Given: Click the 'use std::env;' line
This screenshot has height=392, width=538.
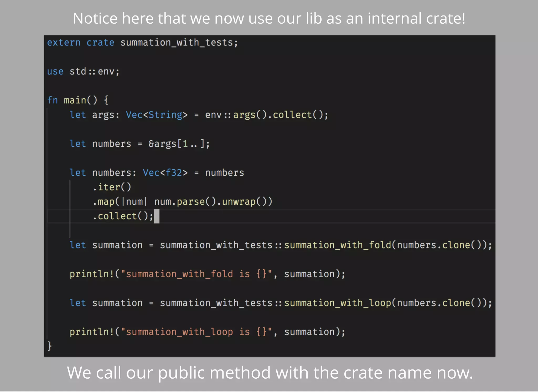Looking at the screenshot, I should pos(83,71).
